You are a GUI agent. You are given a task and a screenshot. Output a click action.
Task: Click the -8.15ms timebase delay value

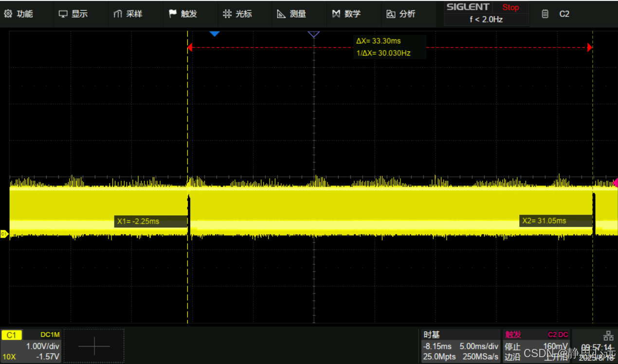coord(437,347)
